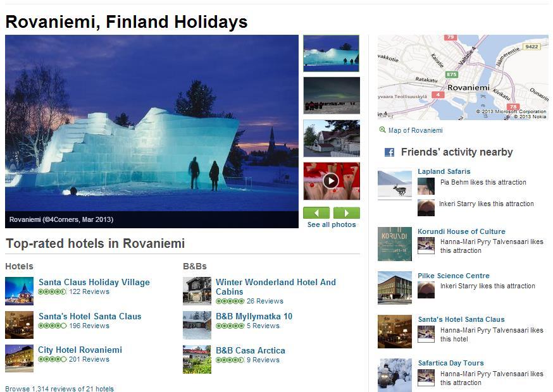View 196 Reviews for Santa's Hotel
The image size is (553, 392).
coord(89,326)
